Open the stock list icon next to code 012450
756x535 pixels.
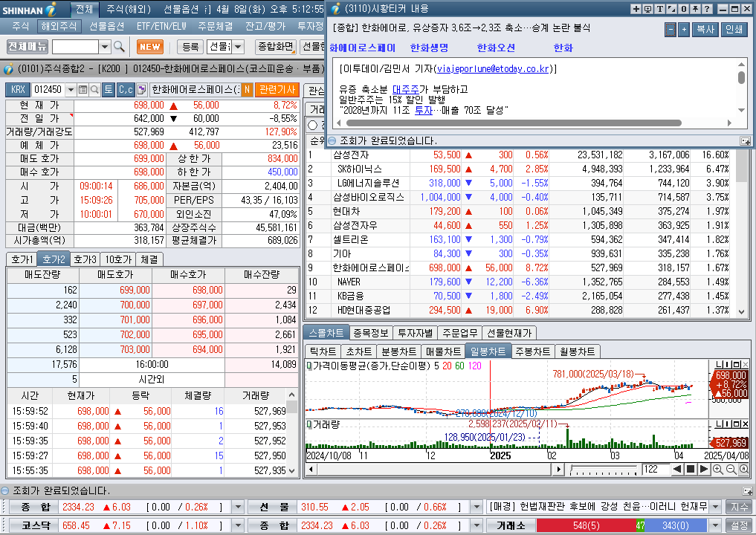pos(83,90)
